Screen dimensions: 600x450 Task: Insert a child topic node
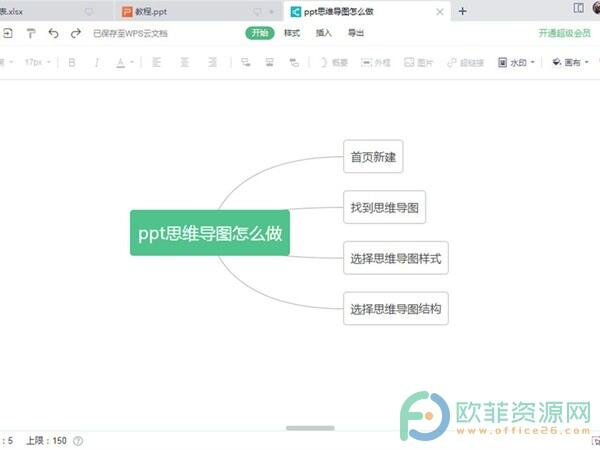tap(246, 62)
